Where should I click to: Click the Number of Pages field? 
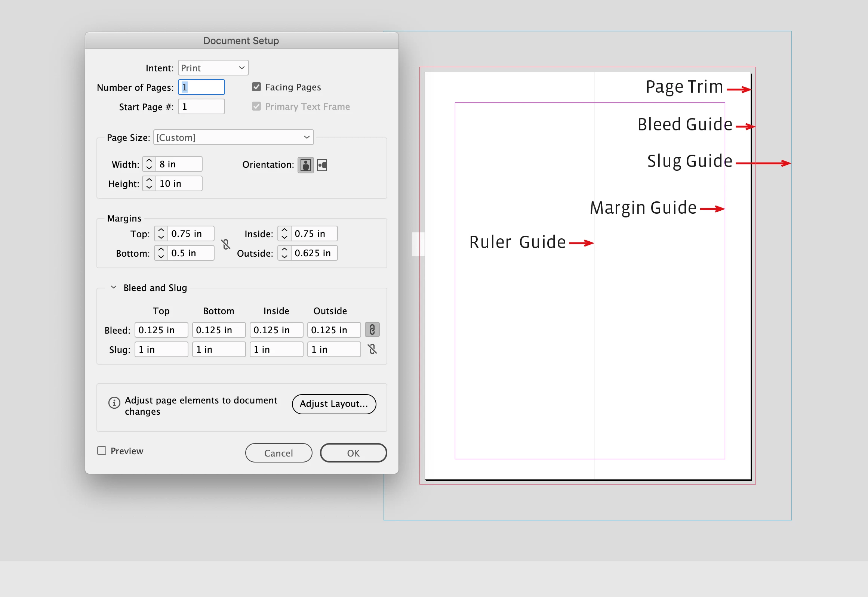pos(201,87)
